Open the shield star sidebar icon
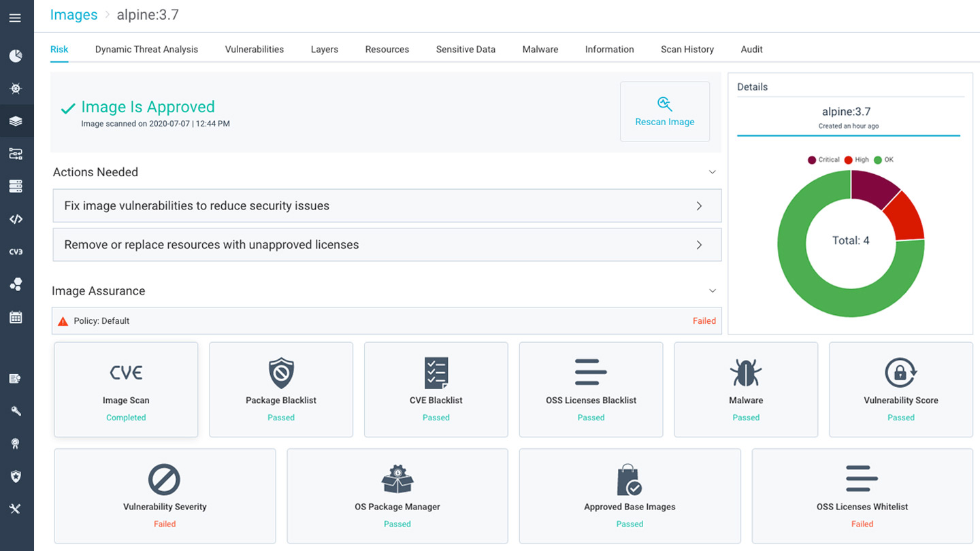 point(16,476)
